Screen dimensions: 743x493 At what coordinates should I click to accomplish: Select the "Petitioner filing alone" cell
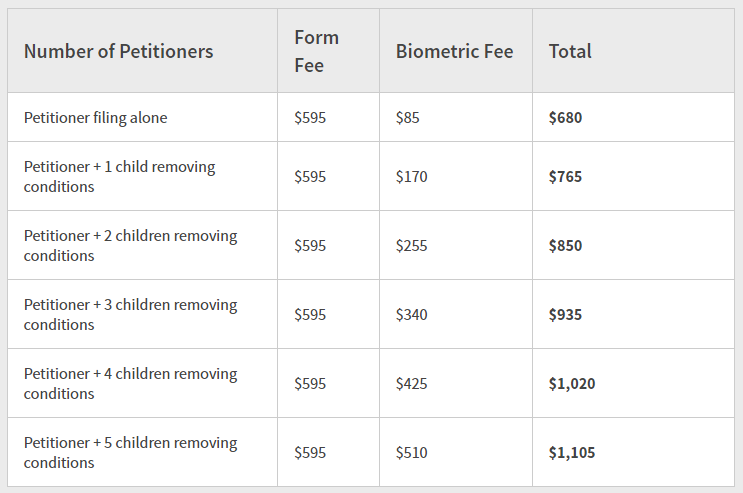tap(96, 118)
